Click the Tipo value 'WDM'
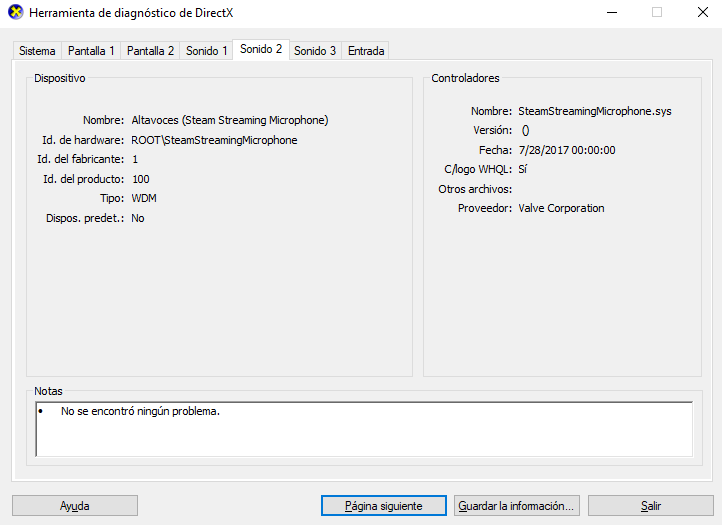Viewport: 722px width, 525px height. coord(144,198)
